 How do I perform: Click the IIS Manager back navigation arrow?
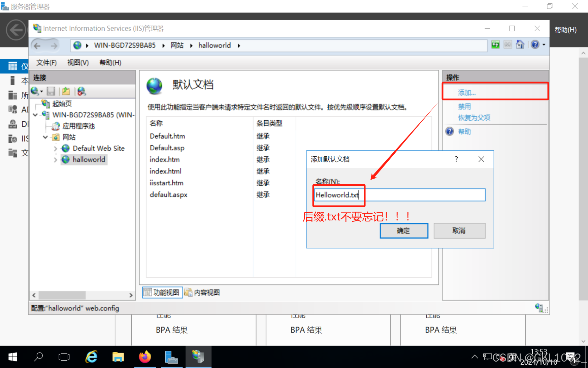[37, 45]
